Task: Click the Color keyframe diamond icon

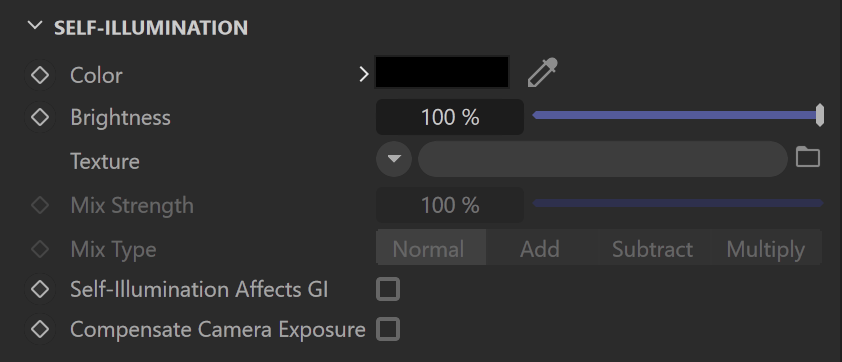Action: (40, 75)
